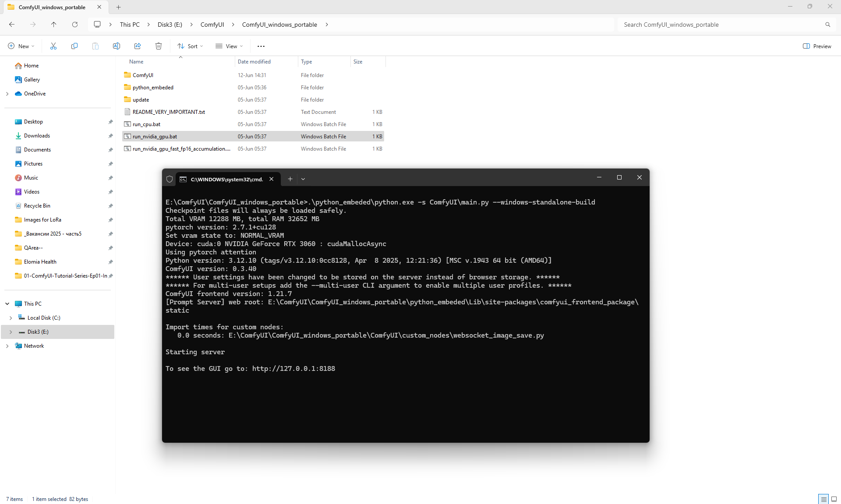Click the Rename icon in toolbar
The width and height of the screenshot is (841, 504).
click(x=117, y=46)
